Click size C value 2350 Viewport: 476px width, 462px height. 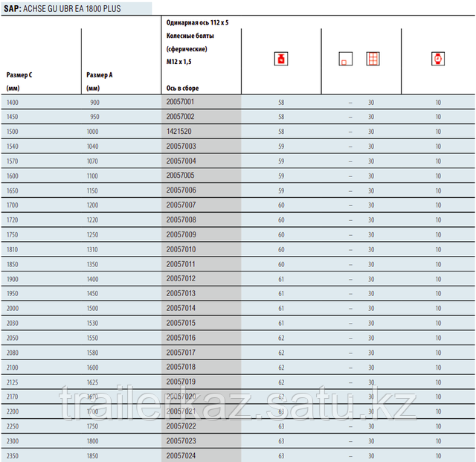13,456
